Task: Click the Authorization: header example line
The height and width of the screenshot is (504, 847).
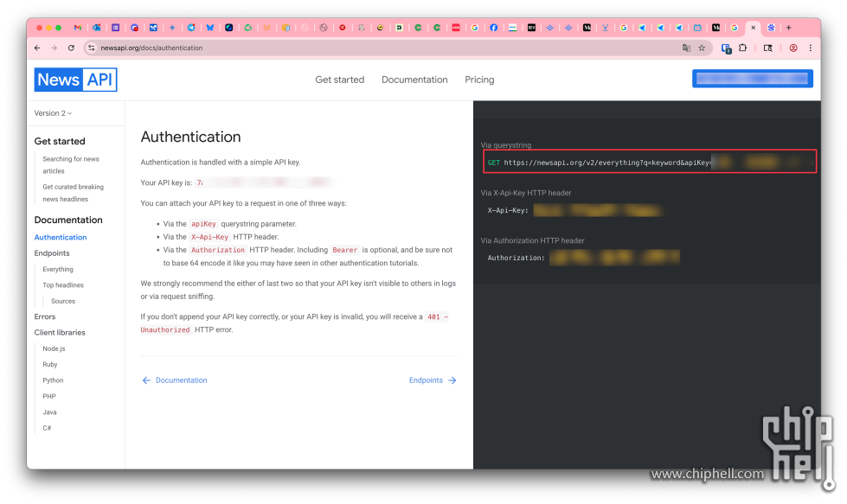Action: click(583, 258)
